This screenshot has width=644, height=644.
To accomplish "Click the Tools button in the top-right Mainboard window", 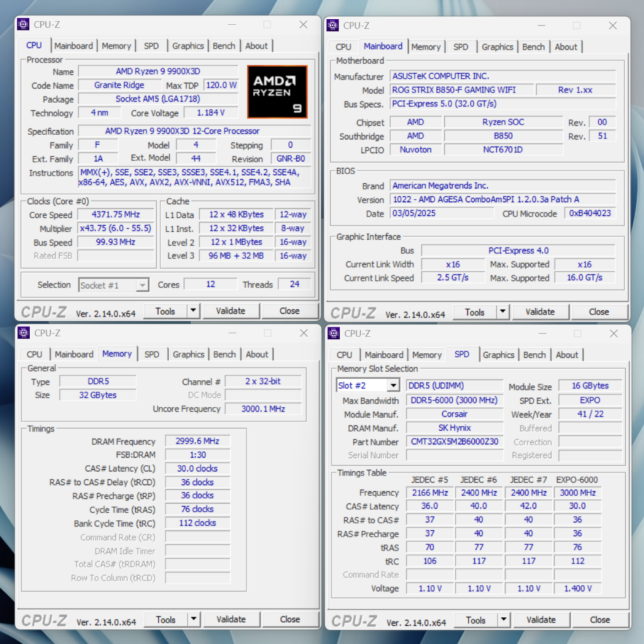I will click(x=475, y=312).
